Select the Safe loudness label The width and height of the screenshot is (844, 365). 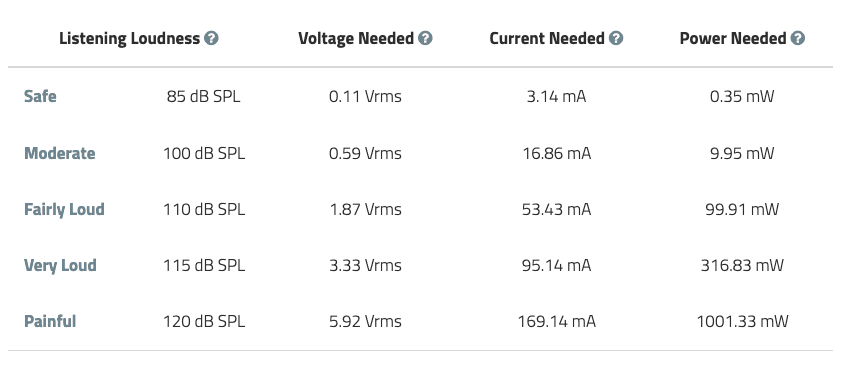click(x=40, y=96)
